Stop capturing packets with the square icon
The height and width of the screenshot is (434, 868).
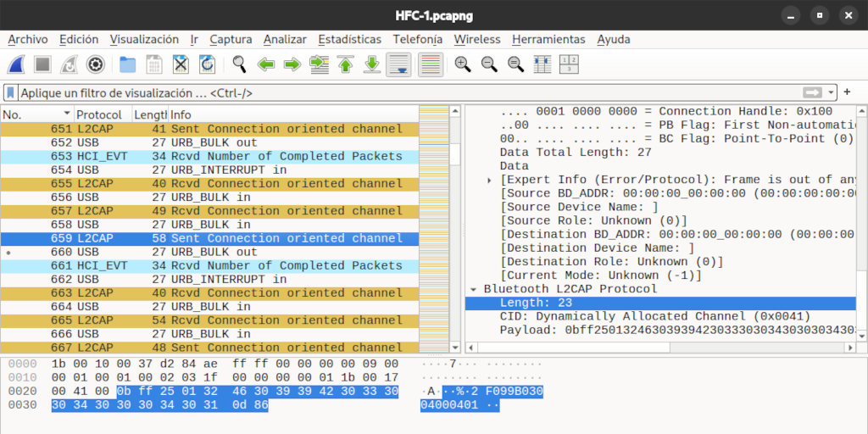(x=42, y=64)
